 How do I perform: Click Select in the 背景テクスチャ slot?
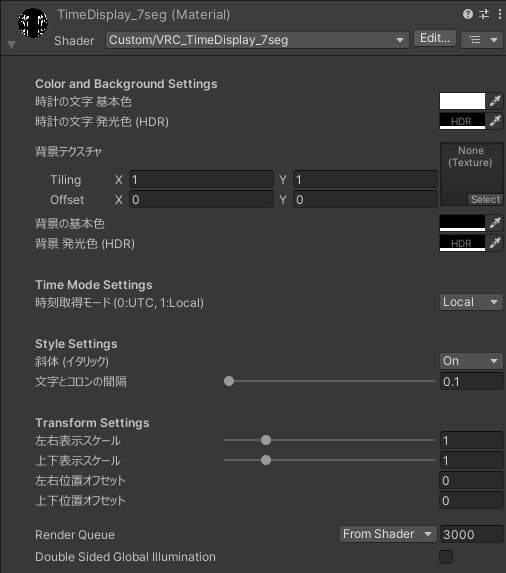tap(485, 200)
